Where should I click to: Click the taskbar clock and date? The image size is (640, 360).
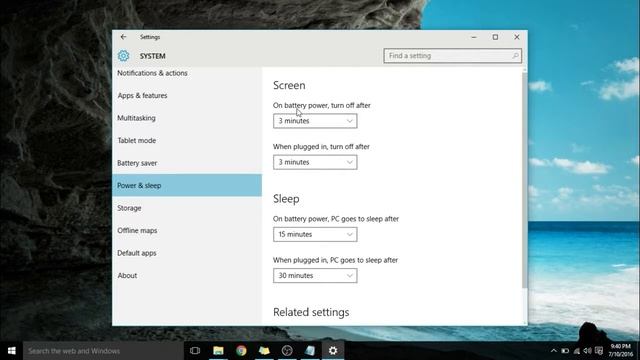[621, 351]
